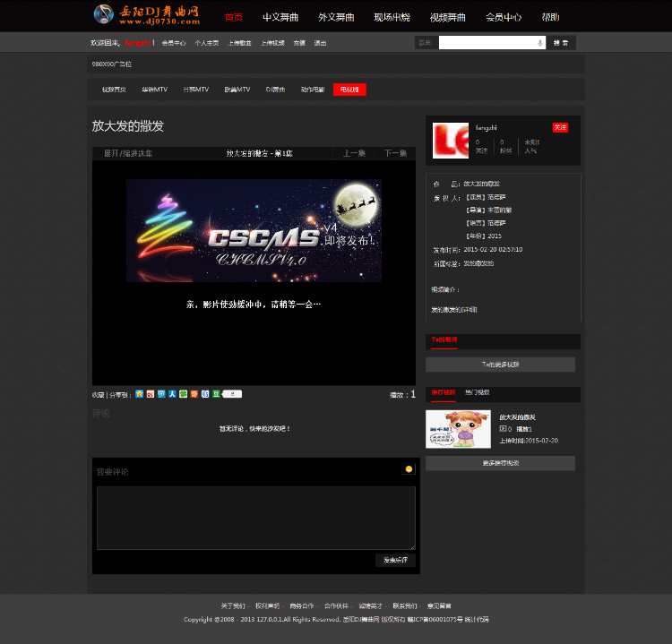Open 会员中心 link in the welcome bar
The width and height of the screenshot is (672, 644).
pos(174,43)
